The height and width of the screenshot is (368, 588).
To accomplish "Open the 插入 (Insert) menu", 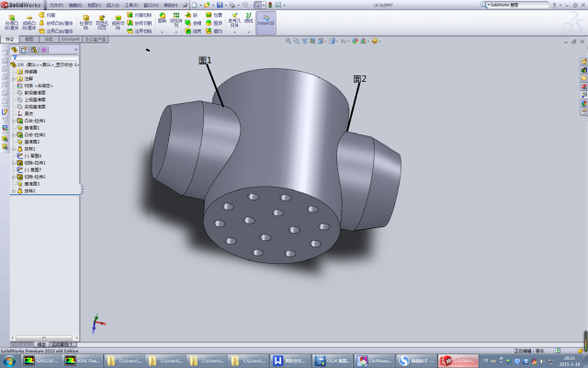I will 112,5.
